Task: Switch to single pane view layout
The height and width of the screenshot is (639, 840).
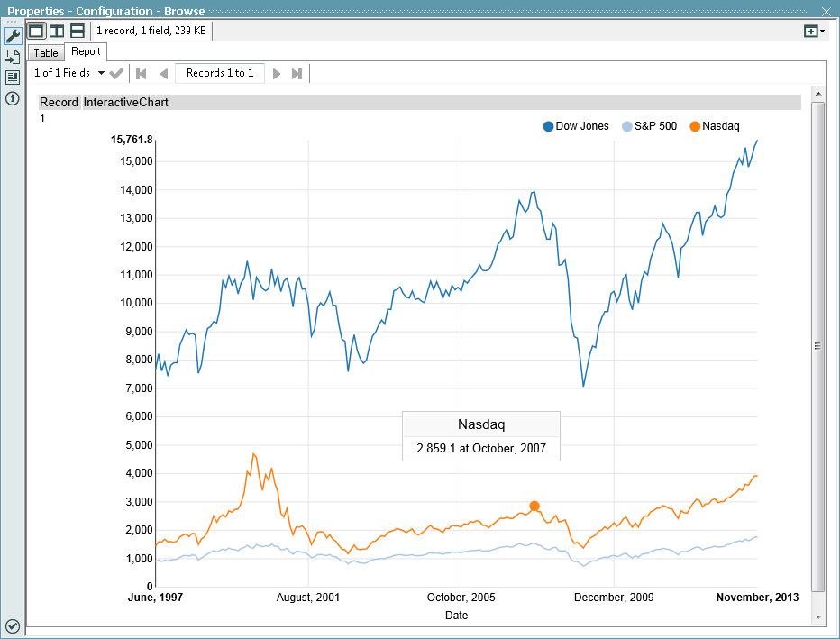Action: [x=36, y=31]
